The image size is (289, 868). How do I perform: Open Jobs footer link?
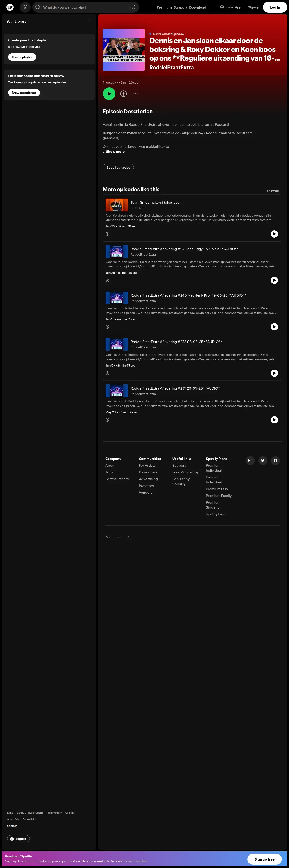pyautogui.click(x=109, y=472)
